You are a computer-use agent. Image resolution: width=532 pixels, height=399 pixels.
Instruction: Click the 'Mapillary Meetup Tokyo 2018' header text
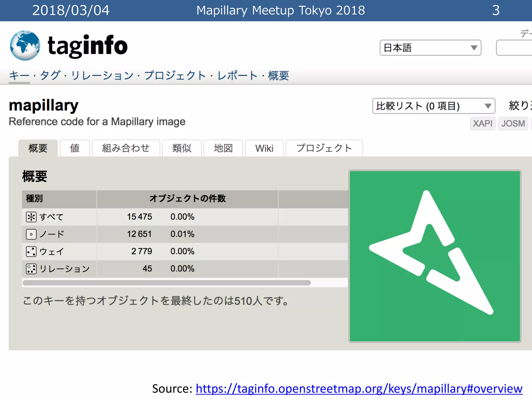point(281,10)
